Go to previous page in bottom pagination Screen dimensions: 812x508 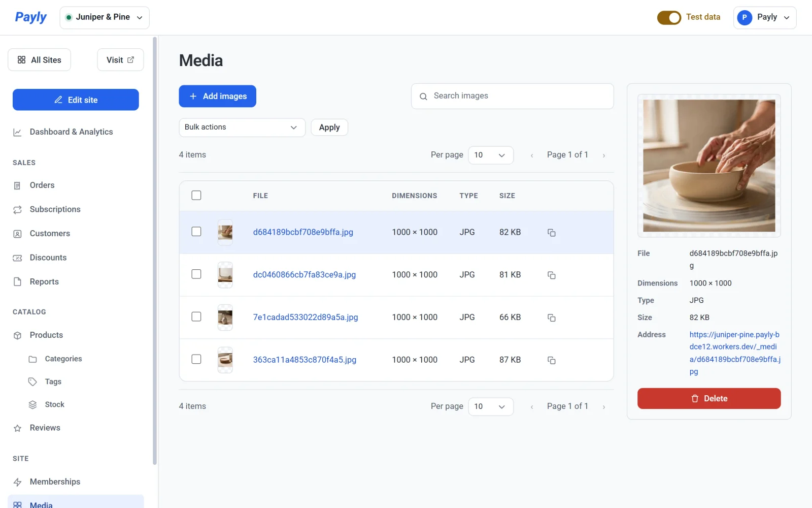532,407
